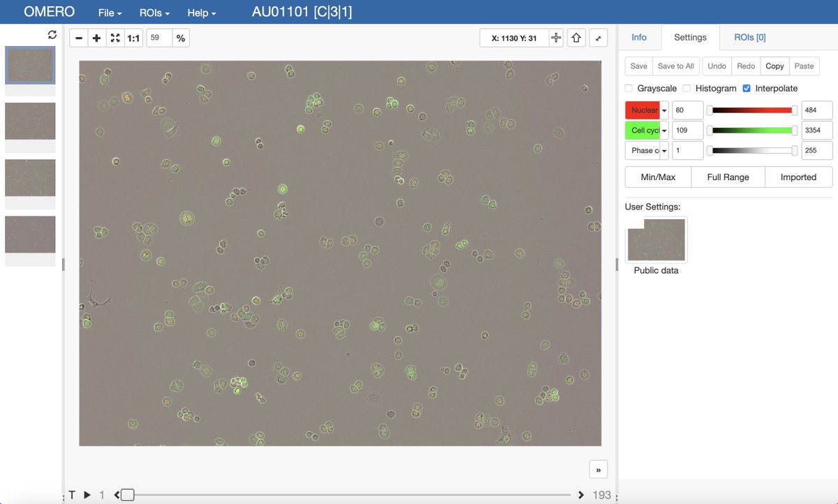Click the green Cell cycle intensity slider
Screen dimensions: 838x504
752,131
